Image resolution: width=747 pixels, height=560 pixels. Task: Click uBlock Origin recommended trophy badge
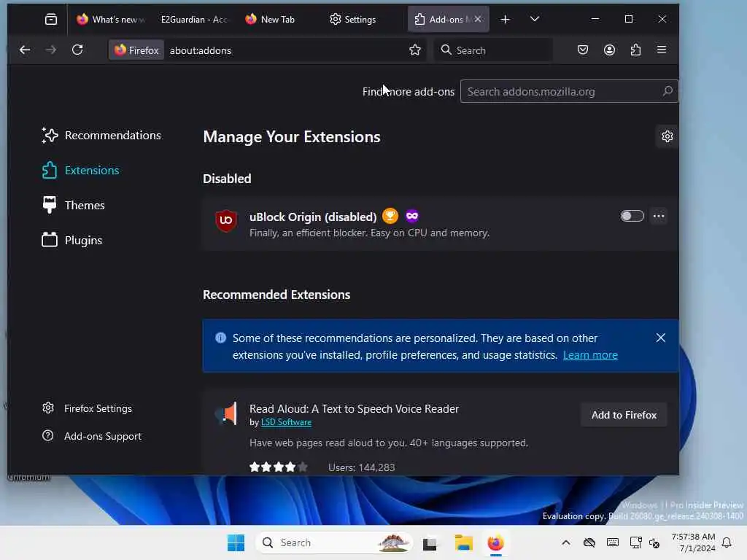click(390, 216)
